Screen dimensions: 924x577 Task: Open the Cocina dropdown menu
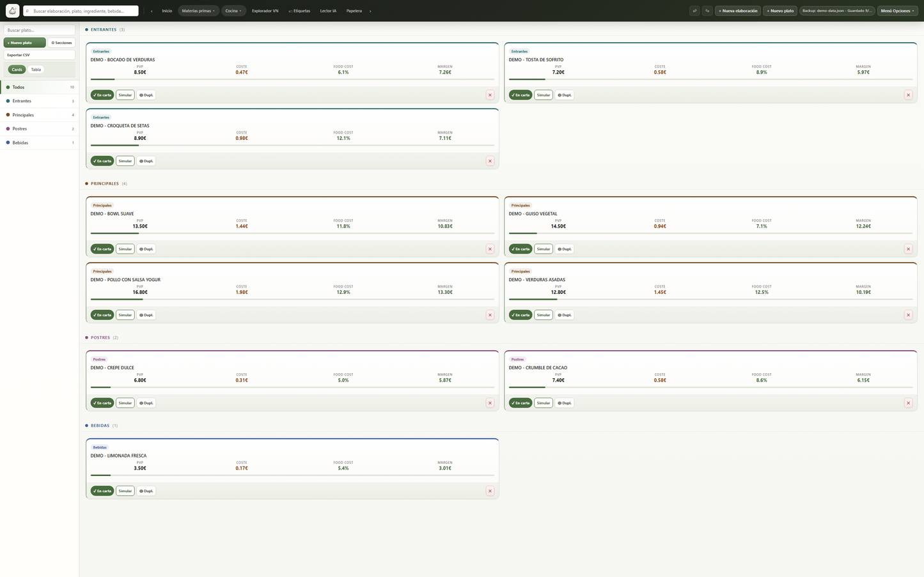pyautogui.click(x=233, y=11)
